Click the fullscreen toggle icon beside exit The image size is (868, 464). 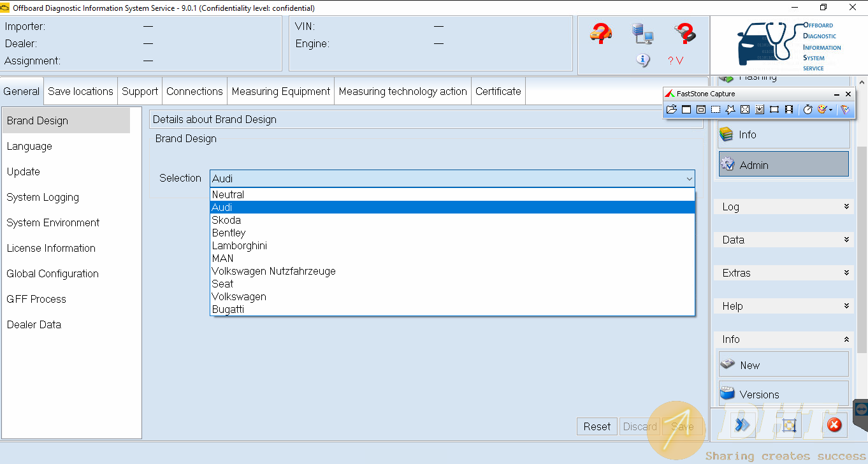789,425
